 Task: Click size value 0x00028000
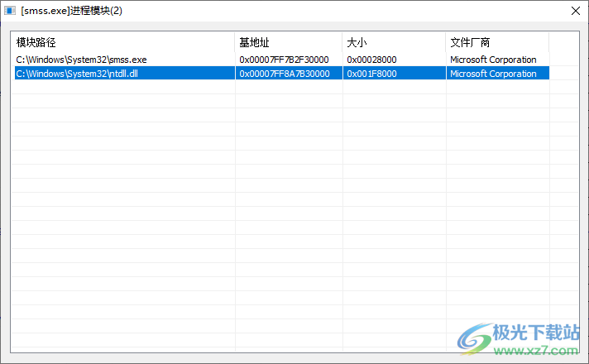coord(371,60)
